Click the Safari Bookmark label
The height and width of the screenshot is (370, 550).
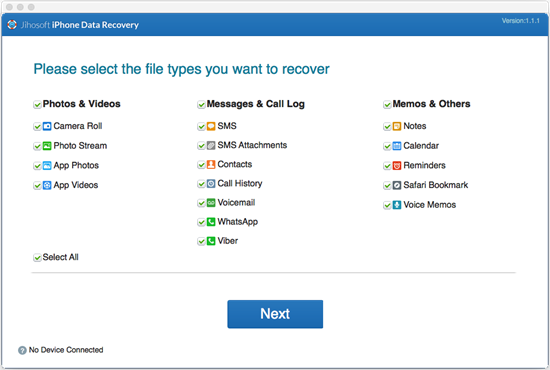(x=436, y=185)
